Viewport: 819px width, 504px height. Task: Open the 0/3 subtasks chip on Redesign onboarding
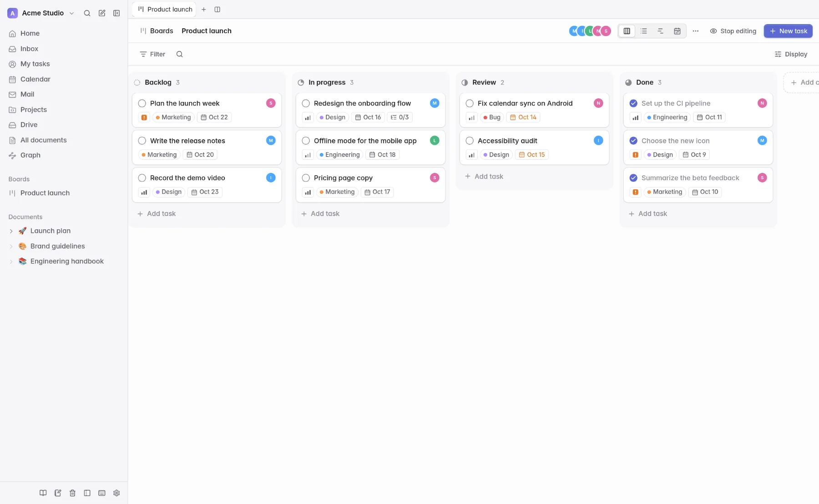tap(399, 117)
